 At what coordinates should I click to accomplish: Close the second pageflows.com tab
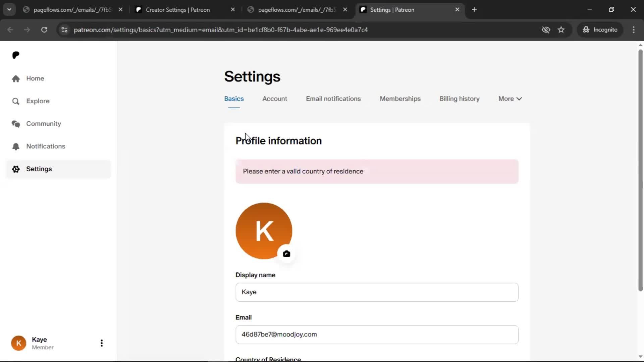tap(345, 10)
